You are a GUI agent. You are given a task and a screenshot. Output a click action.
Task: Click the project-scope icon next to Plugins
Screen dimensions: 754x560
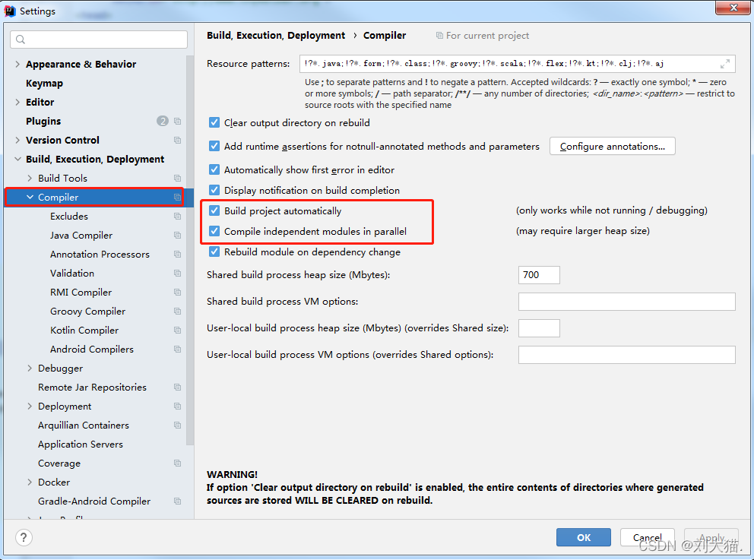click(177, 122)
